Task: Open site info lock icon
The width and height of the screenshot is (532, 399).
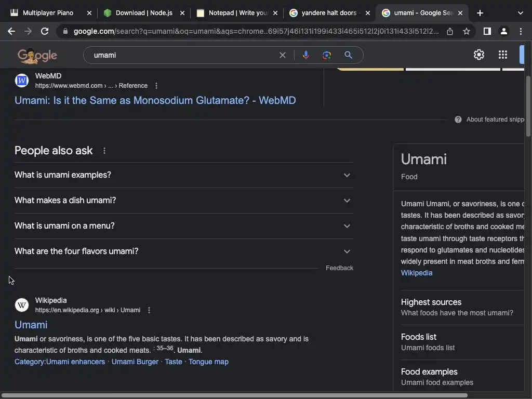Action: pos(65,31)
